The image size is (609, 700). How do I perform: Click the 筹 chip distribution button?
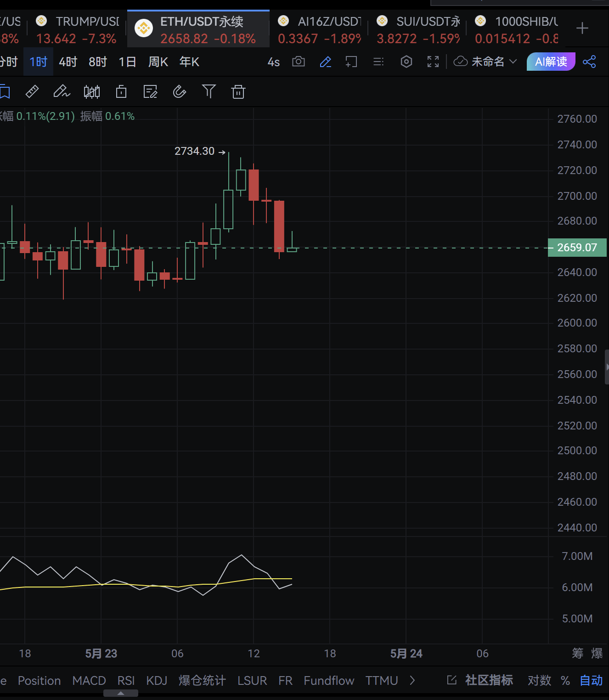pos(577,653)
